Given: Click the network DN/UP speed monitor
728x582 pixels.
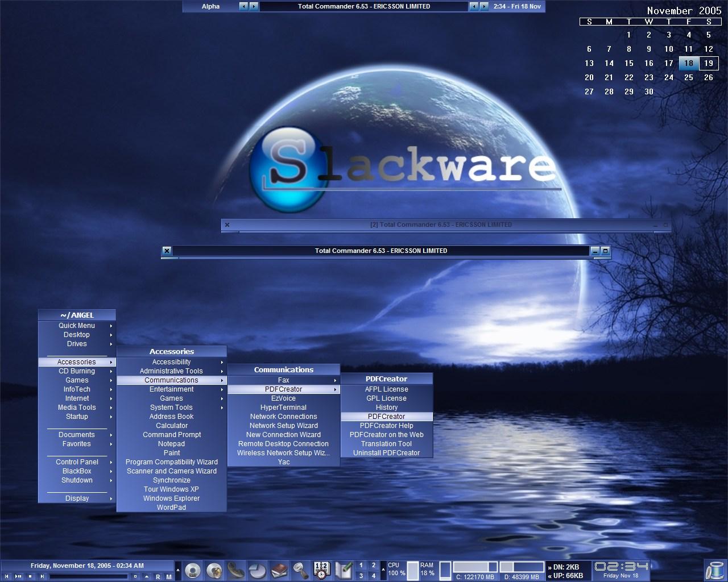Looking at the screenshot, I should point(569,571).
